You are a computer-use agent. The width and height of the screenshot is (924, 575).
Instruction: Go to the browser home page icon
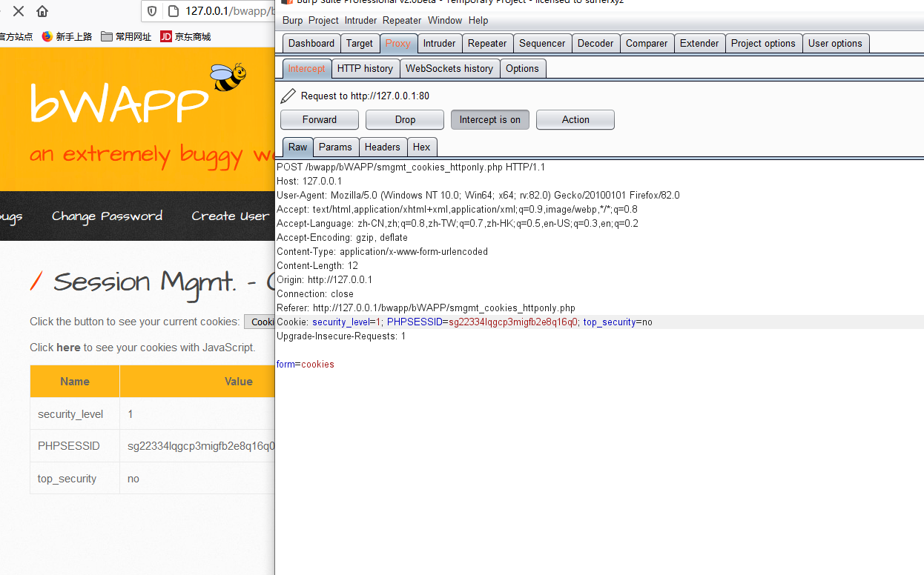point(42,11)
